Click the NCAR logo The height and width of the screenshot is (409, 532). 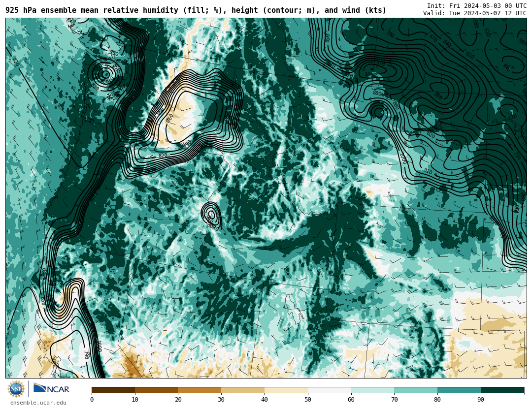[51, 389]
